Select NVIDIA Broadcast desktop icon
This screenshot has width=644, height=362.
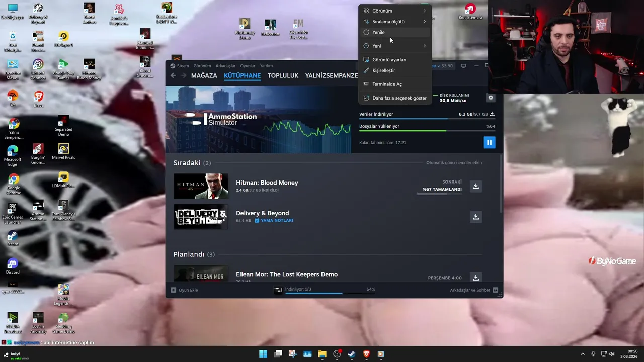pyautogui.click(x=13, y=323)
